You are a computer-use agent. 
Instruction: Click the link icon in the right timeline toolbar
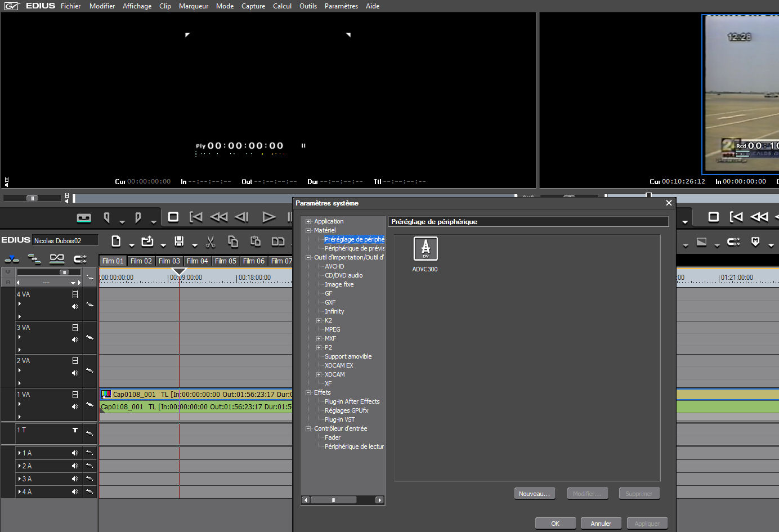733,242
